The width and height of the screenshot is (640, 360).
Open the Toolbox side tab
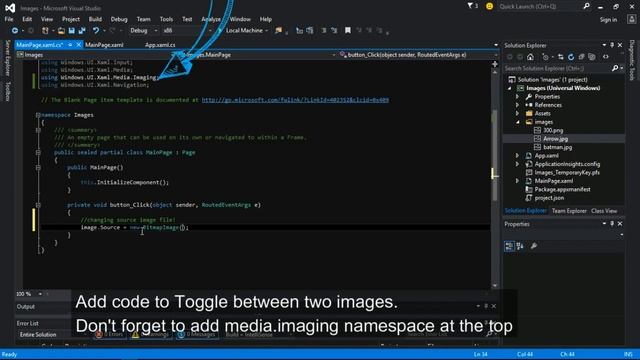(x=7, y=91)
